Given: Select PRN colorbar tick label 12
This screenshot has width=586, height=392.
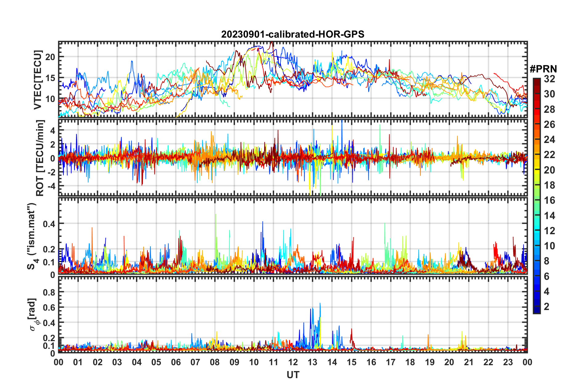Looking at the screenshot, I should [x=549, y=231].
